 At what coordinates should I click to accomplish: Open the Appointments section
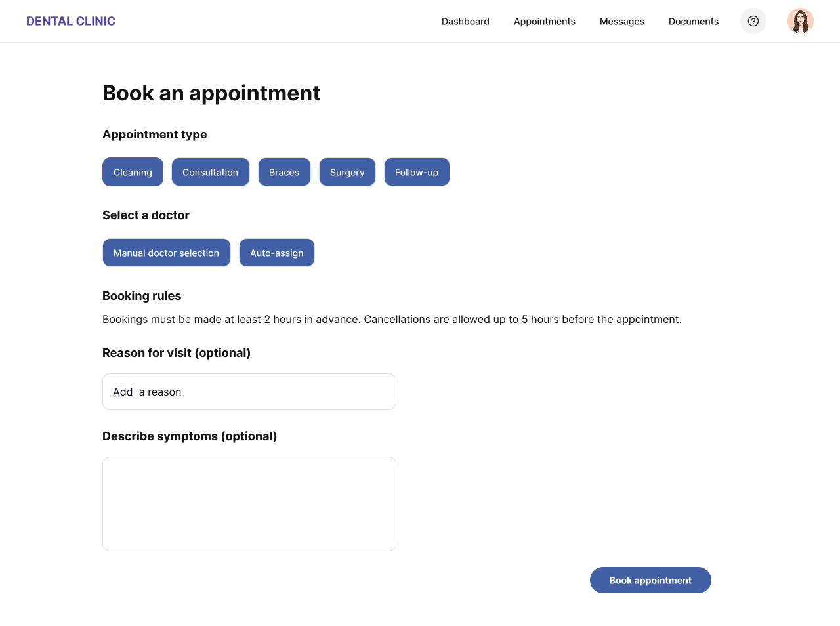point(545,21)
